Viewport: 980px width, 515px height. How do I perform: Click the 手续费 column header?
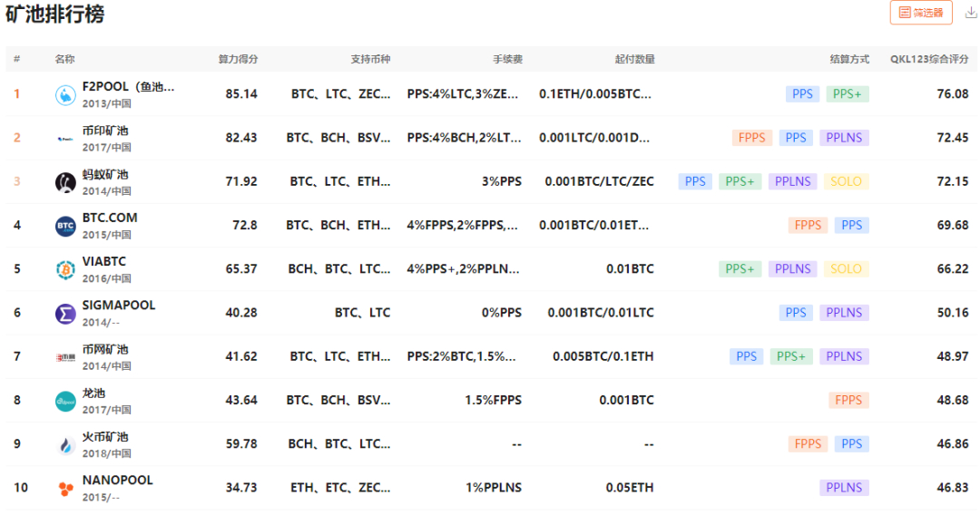tap(507, 60)
